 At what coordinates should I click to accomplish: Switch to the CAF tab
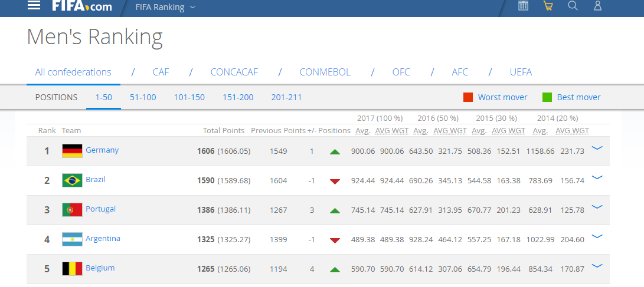[x=161, y=72]
